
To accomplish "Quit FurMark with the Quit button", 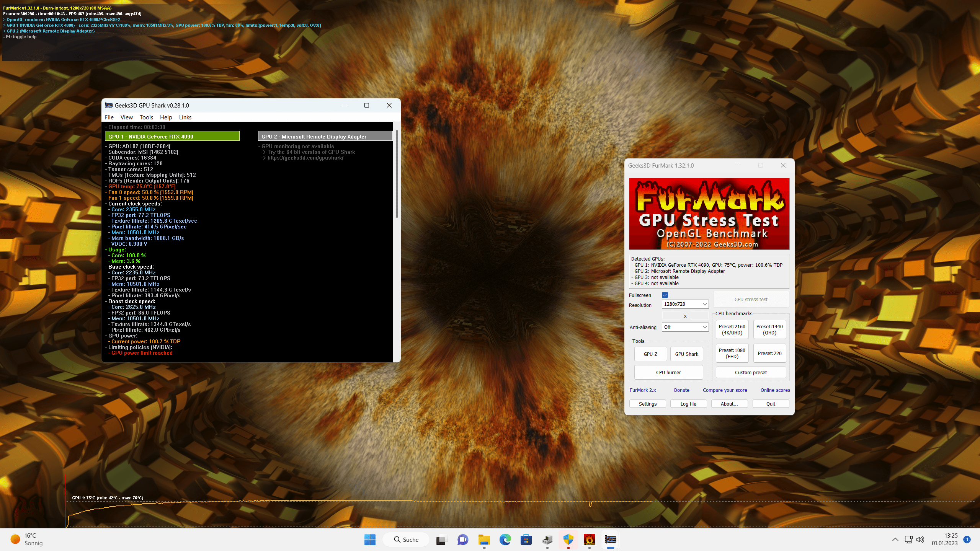I will pos(771,404).
